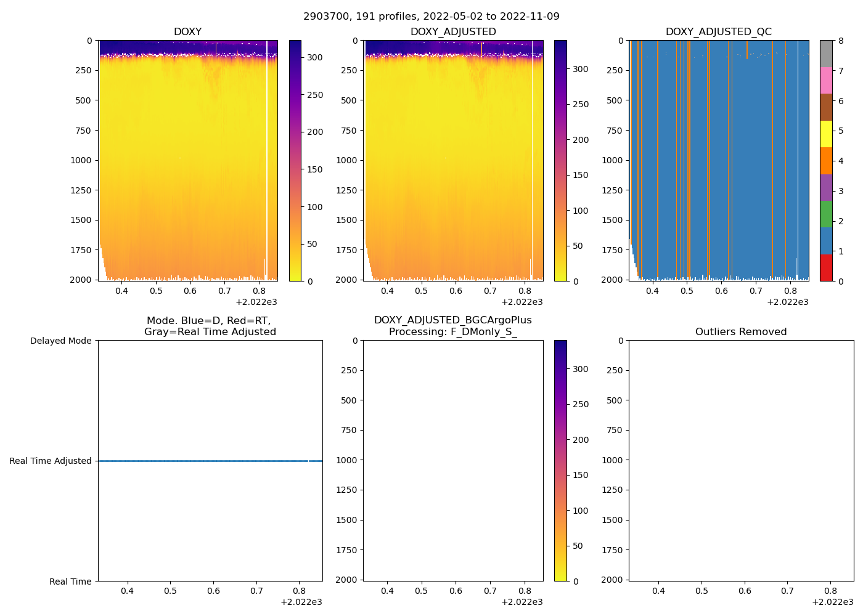Click the gray swatch atop QC colorbar
863x616 pixels.
coord(826,54)
